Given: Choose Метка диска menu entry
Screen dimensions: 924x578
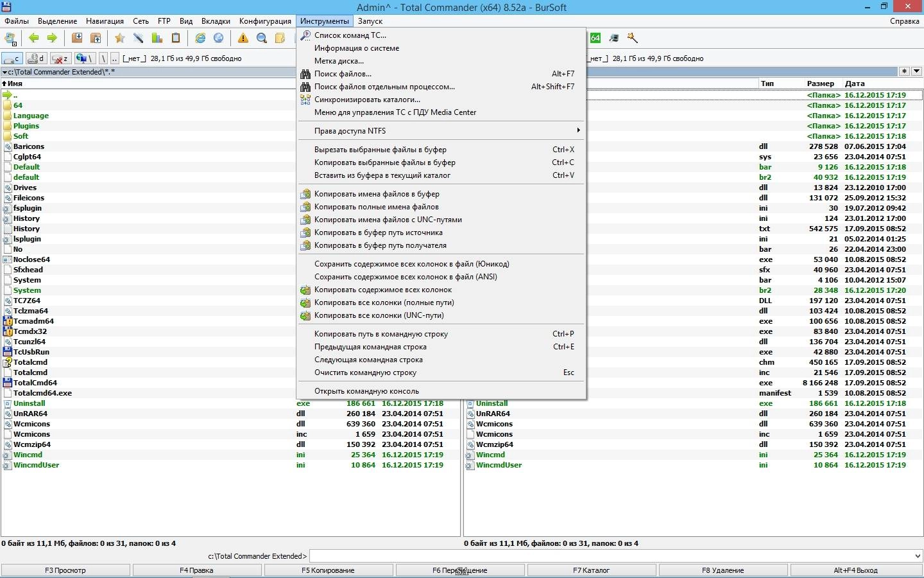Looking at the screenshot, I should tap(441, 61).
